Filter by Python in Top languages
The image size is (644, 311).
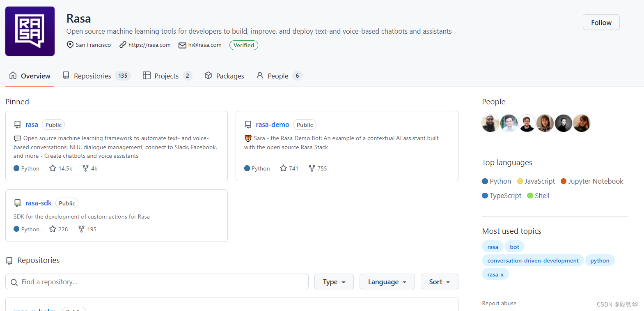pyautogui.click(x=497, y=181)
